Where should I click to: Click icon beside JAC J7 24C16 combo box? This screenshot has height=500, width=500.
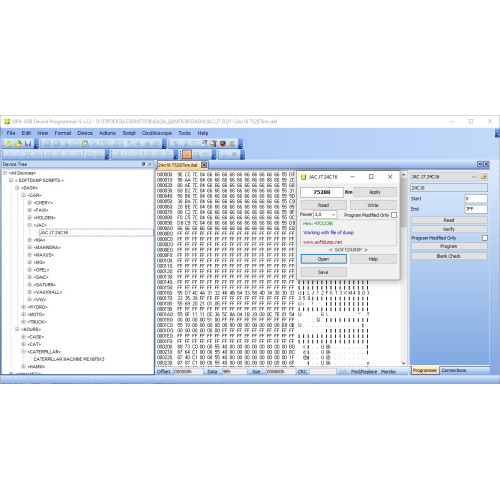[484, 177]
